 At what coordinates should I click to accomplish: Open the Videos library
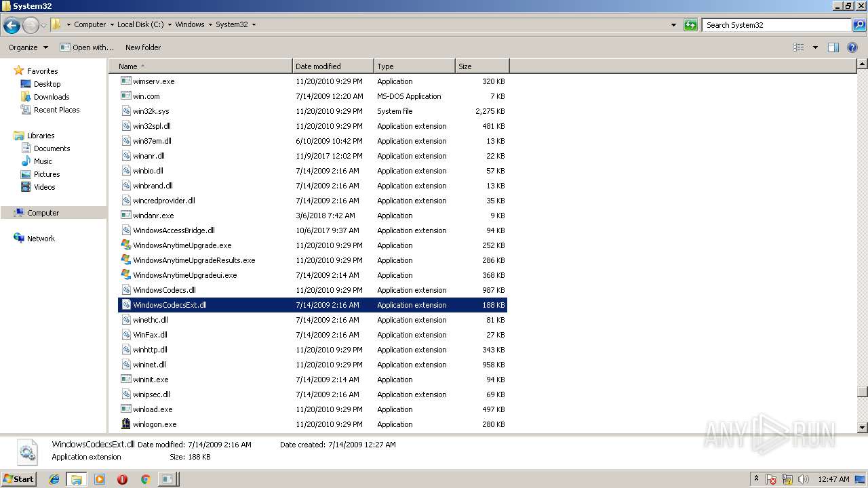point(44,187)
